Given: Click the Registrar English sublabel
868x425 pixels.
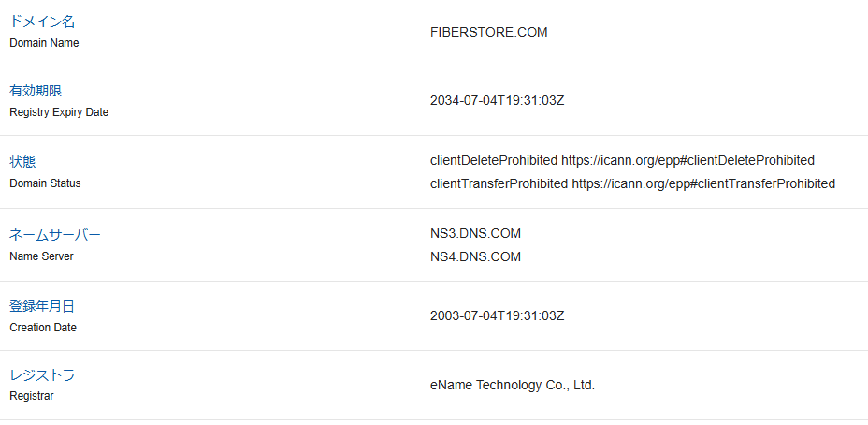Looking at the screenshot, I should (x=32, y=396).
